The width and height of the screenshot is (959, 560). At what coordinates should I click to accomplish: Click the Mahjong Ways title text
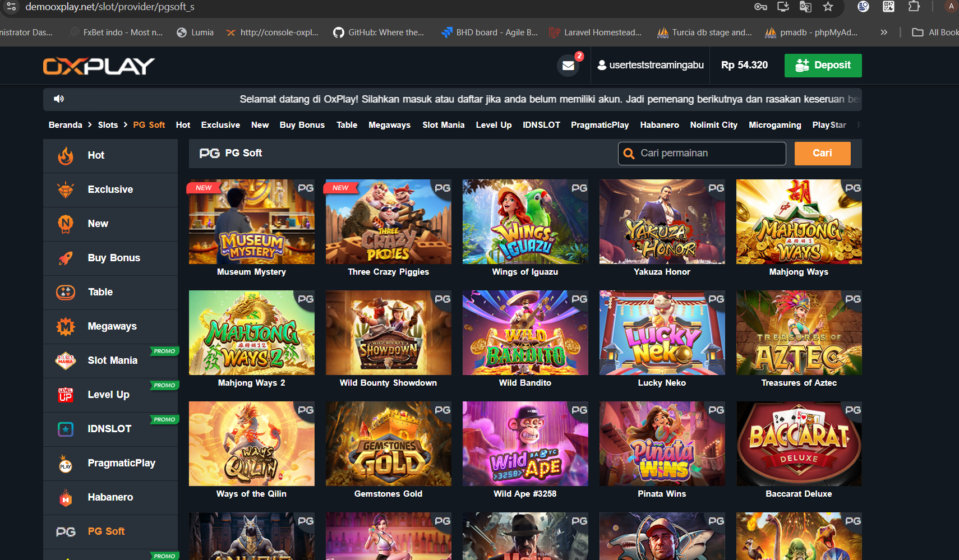click(x=799, y=272)
